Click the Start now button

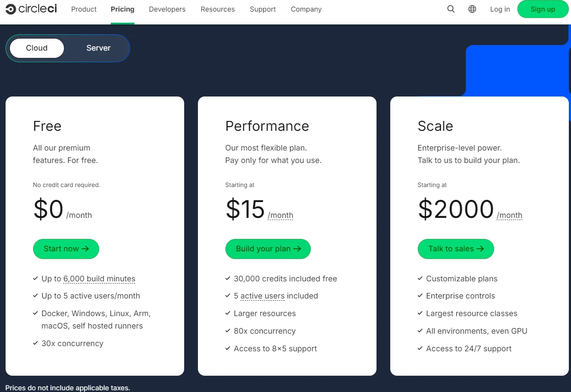click(x=66, y=249)
